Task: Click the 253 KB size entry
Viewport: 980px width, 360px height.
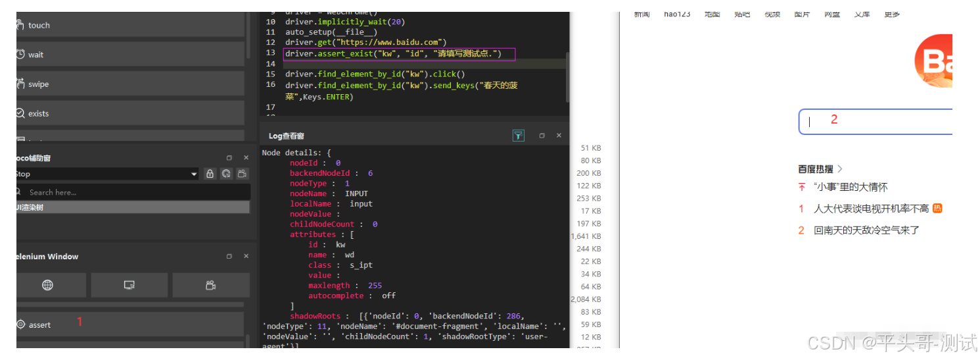Action: (x=588, y=198)
